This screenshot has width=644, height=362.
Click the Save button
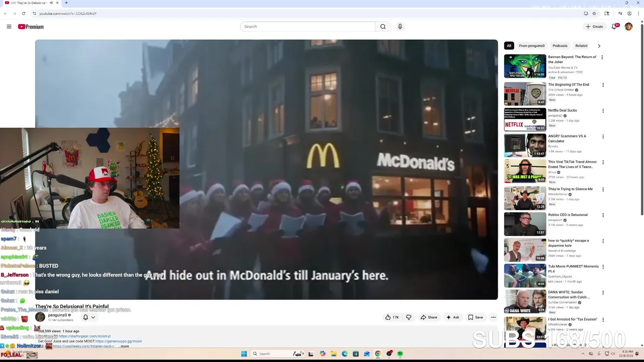click(475, 317)
